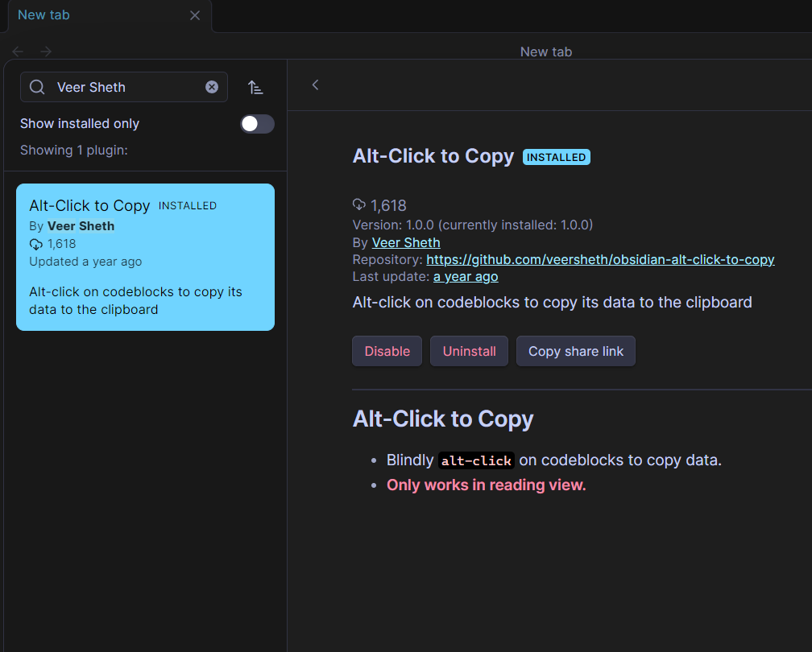Viewport: 812px width, 652px height.
Task: Click the magnifier search icon
Action: [x=37, y=87]
